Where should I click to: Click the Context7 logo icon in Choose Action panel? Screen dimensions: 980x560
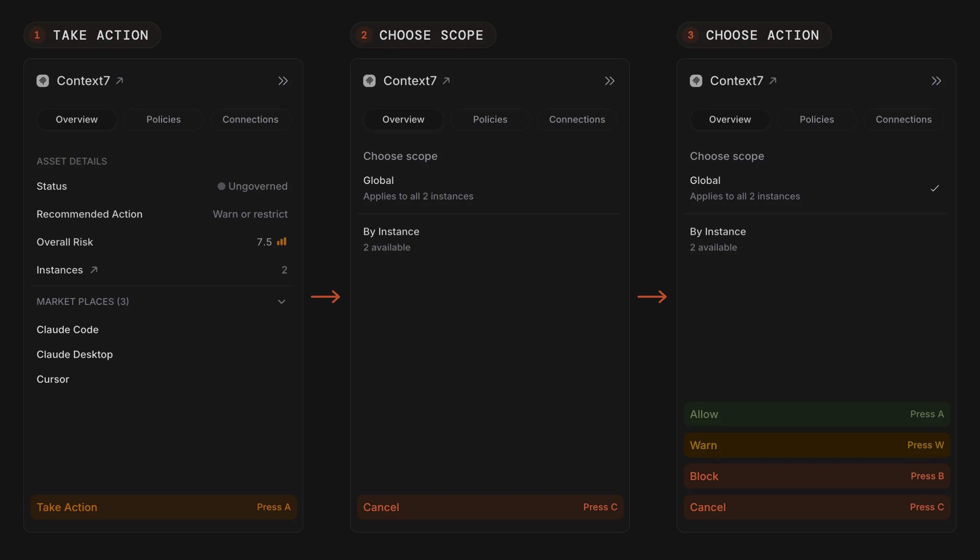tap(696, 81)
